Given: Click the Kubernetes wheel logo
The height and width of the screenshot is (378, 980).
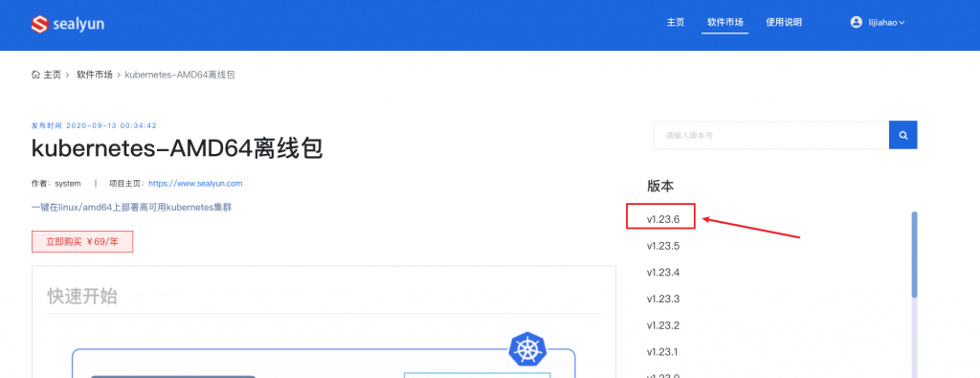Looking at the screenshot, I should [527, 349].
